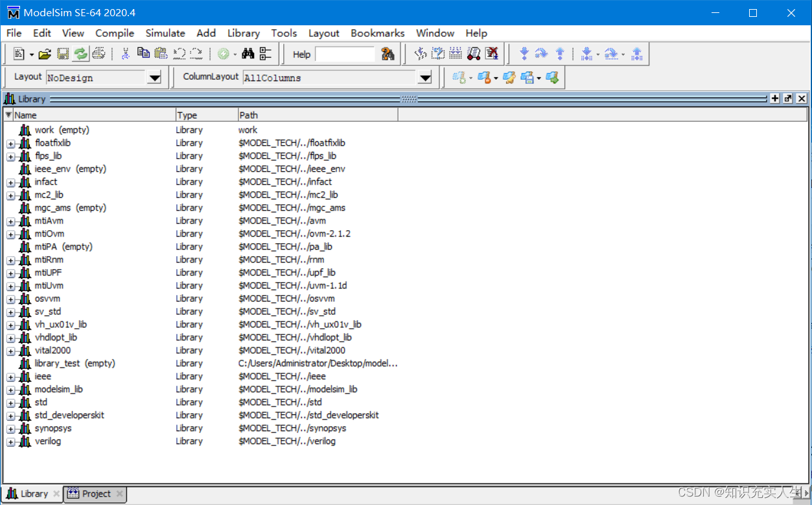Open the File menu
Viewport: 812px width, 505px height.
pyautogui.click(x=14, y=33)
